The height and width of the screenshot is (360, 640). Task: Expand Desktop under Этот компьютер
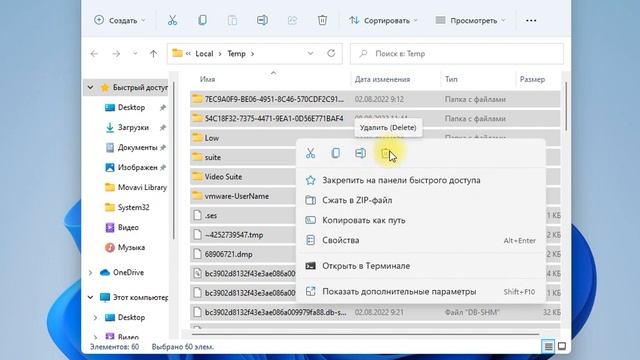point(95,317)
